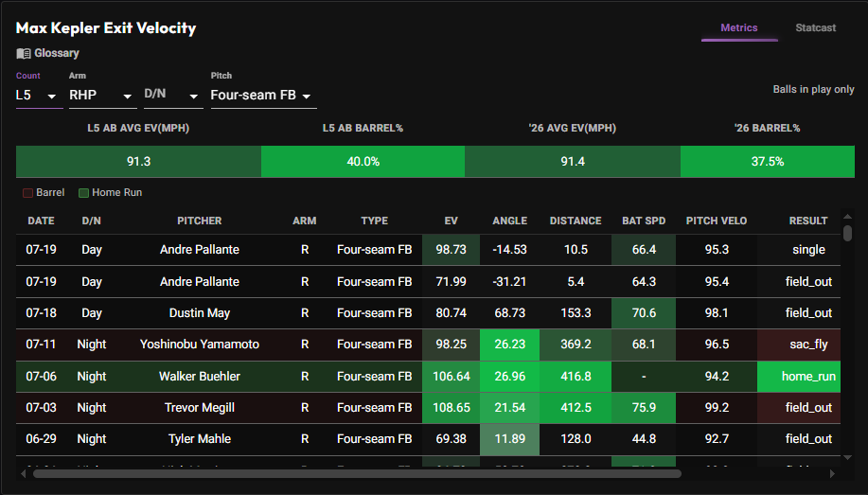This screenshot has height=495, width=868.
Task: Click bat speed value 44.8
Action: (x=644, y=438)
